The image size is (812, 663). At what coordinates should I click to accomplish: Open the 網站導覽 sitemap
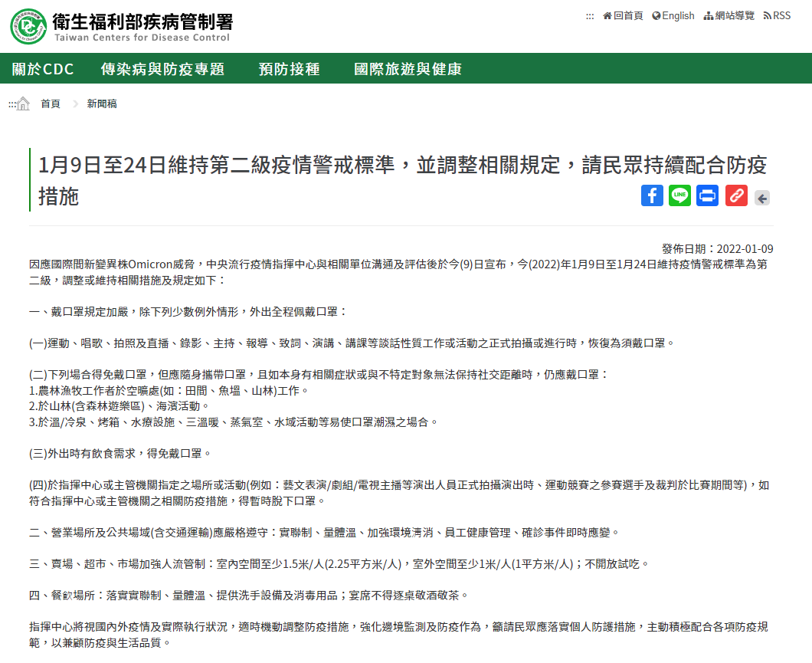729,16
